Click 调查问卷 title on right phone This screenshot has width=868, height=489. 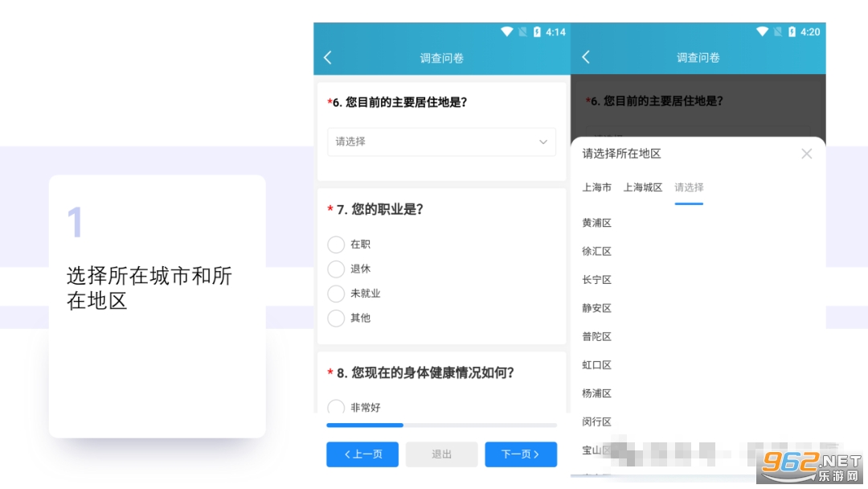pyautogui.click(x=698, y=58)
